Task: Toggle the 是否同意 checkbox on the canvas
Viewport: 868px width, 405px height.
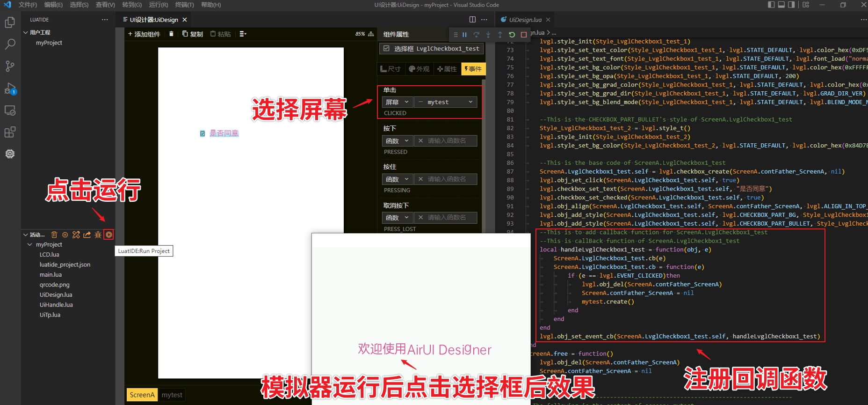Action: (x=203, y=133)
